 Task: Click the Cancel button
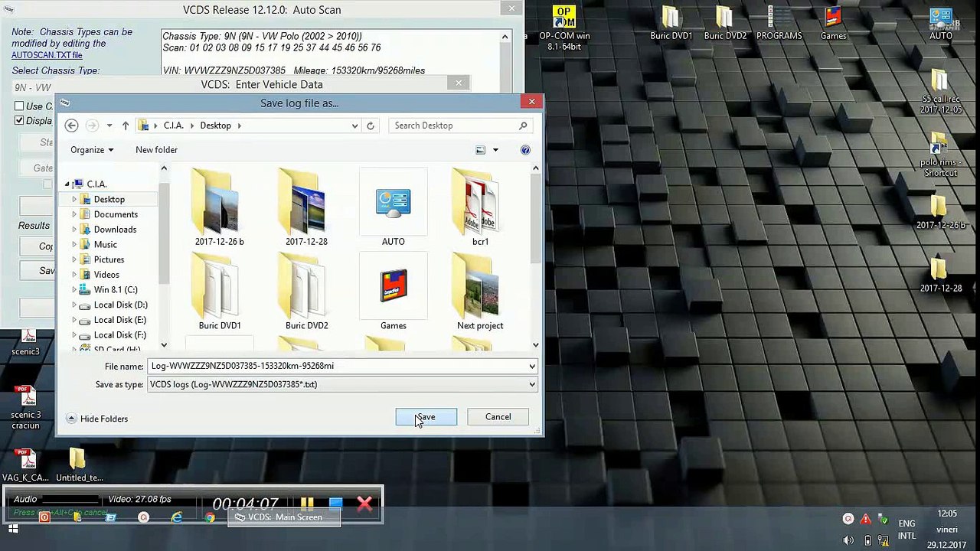pyautogui.click(x=498, y=417)
